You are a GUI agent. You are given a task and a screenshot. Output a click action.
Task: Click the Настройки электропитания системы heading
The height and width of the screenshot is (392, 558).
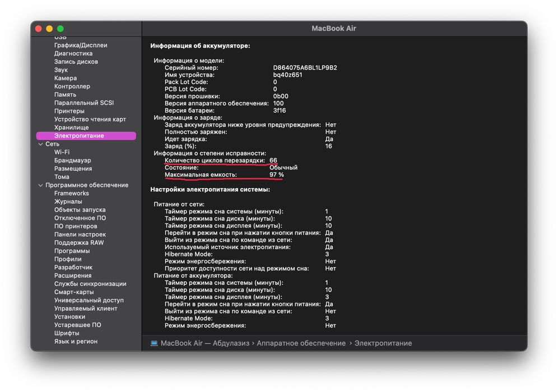click(x=210, y=190)
